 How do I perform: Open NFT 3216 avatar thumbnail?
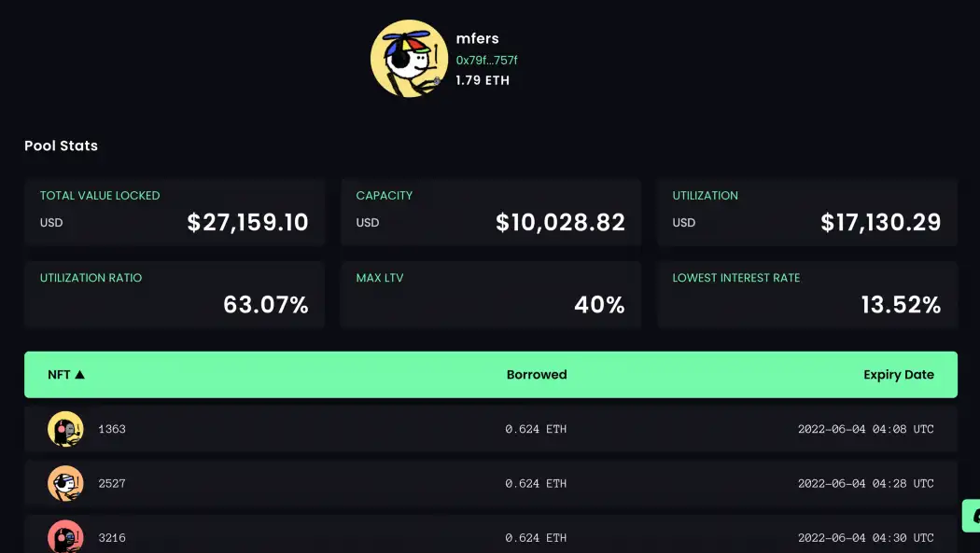point(65,536)
